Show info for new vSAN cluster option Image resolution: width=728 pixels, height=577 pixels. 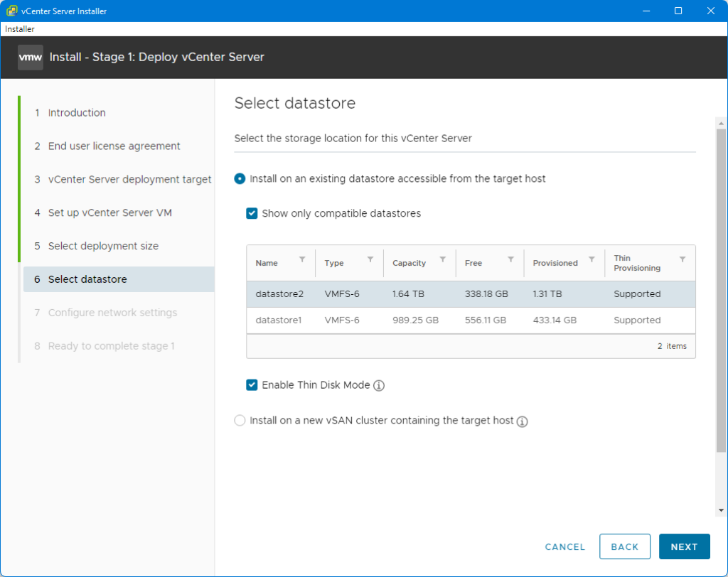[523, 421]
